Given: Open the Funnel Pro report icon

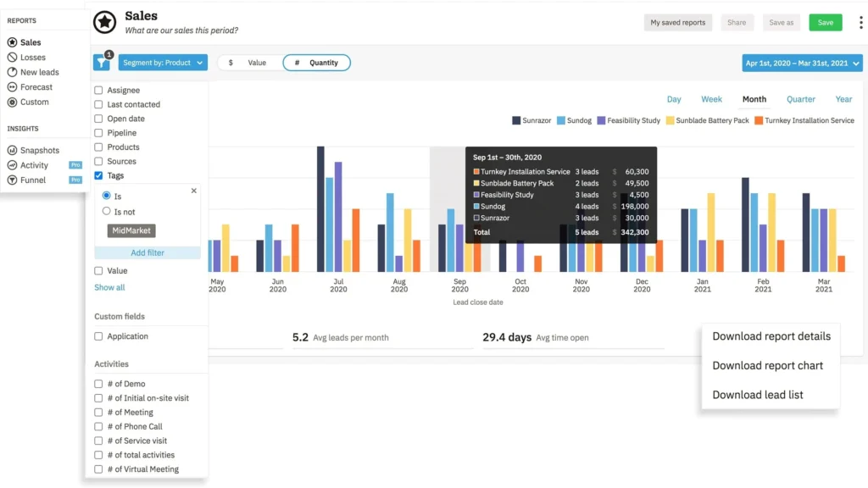Looking at the screenshot, I should (x=14, y=180).
